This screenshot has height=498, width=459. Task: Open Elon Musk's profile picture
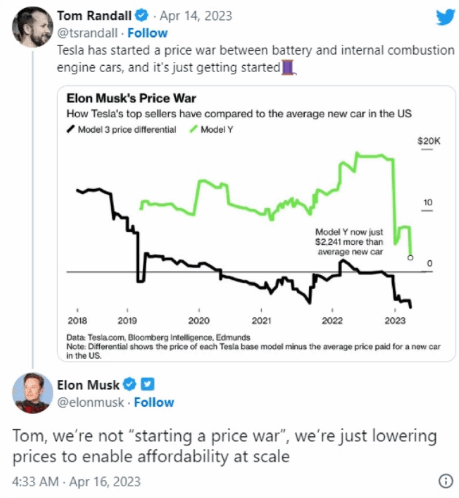[x=32, y=393]
